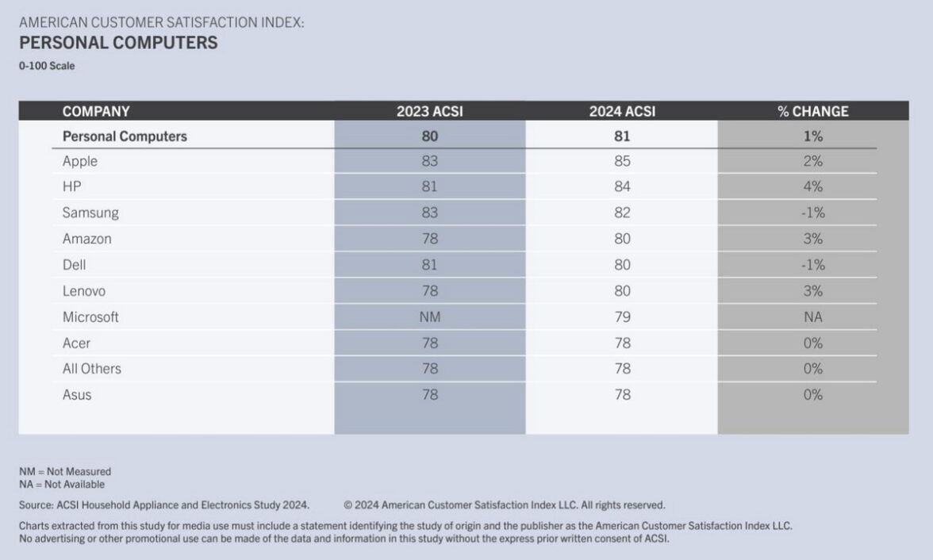The image size is (933, 560).
Task: Click the bold Personal Computers summary row label
Action: coord(125,136)
